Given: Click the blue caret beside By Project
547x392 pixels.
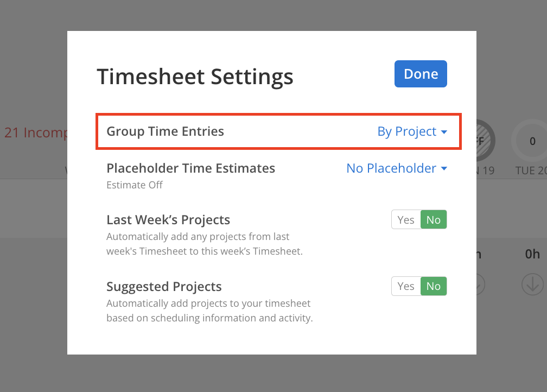Looking at the screenshot, I should 444,131.
